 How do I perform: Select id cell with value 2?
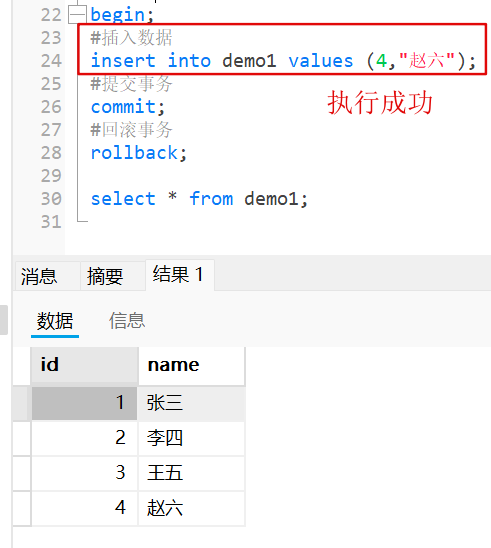point(85,438)
